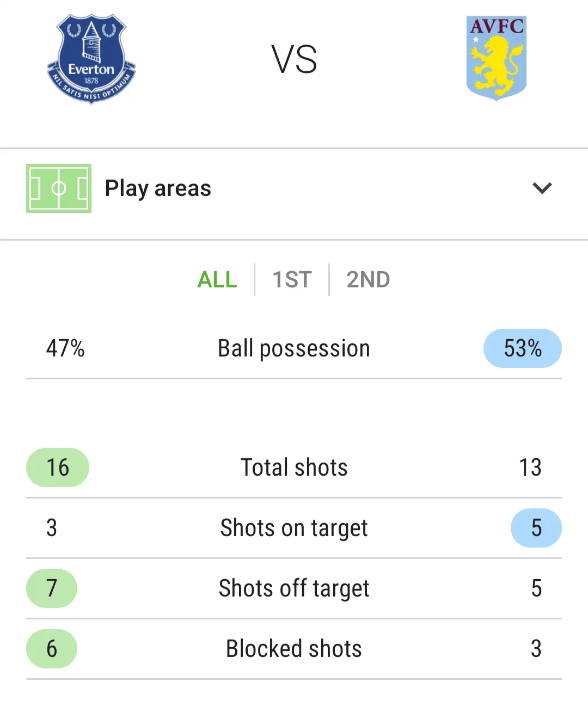
Task: Tap the blue 5 shots on target badge
Action: click(536, 528)
